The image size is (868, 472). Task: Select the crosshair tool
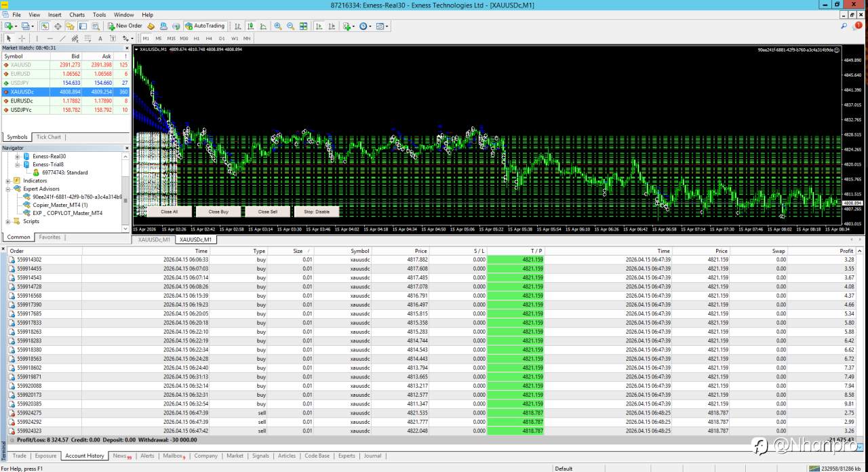click(22, 38)
